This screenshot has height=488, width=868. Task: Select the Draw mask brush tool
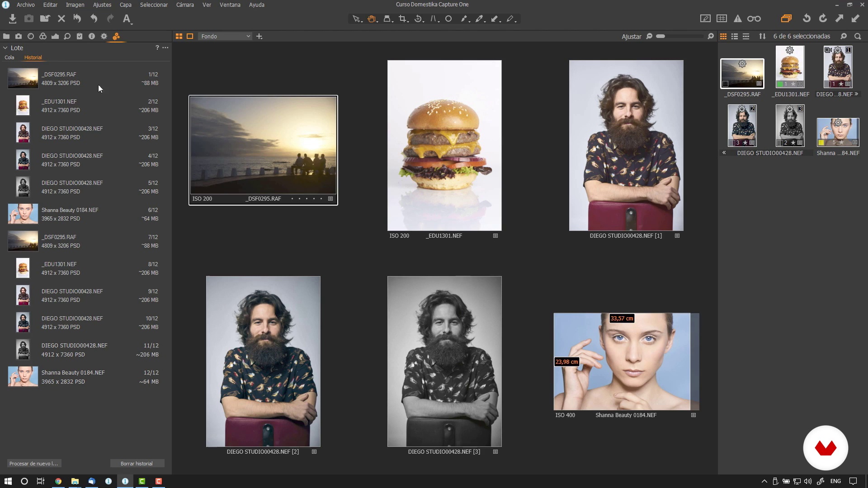464,19
